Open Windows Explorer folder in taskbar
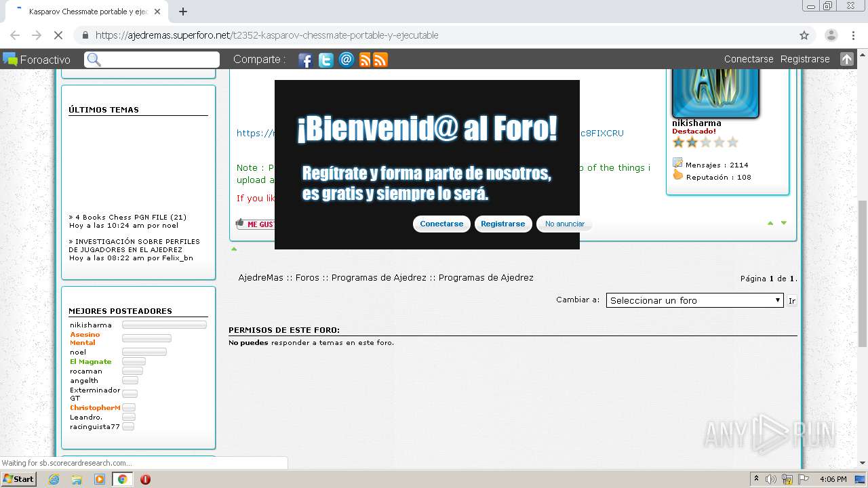868x488 pixels. click(x=77, y=479)
